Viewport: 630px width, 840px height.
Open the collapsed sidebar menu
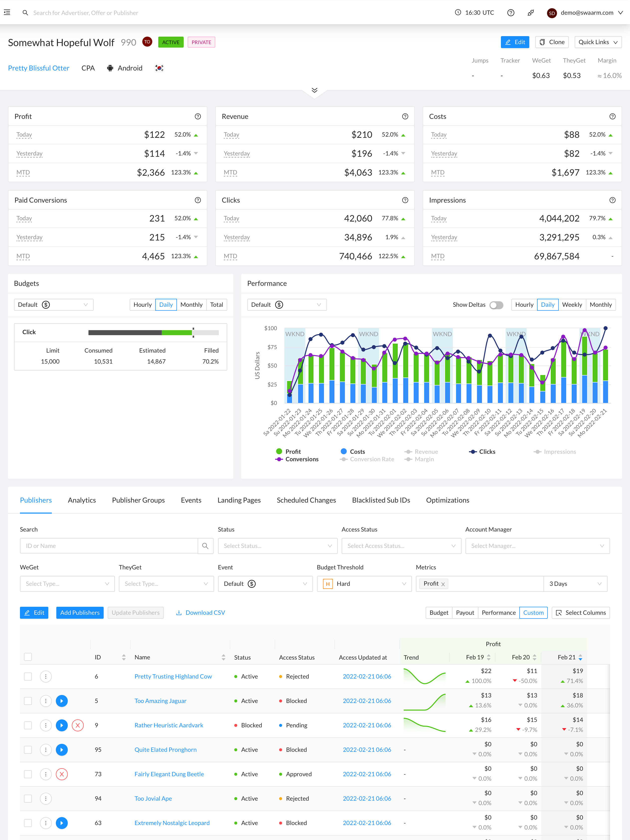click(x=7, y=12)
